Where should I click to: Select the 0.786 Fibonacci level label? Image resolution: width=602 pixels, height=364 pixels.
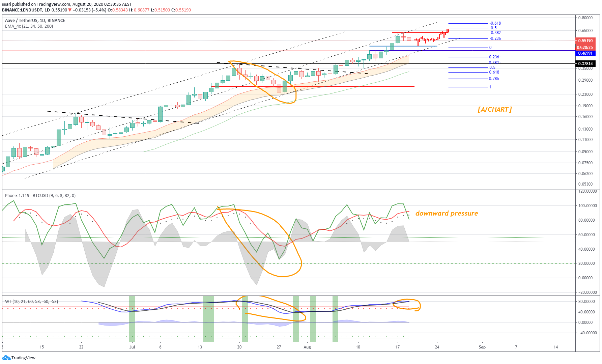click(494, 79)
